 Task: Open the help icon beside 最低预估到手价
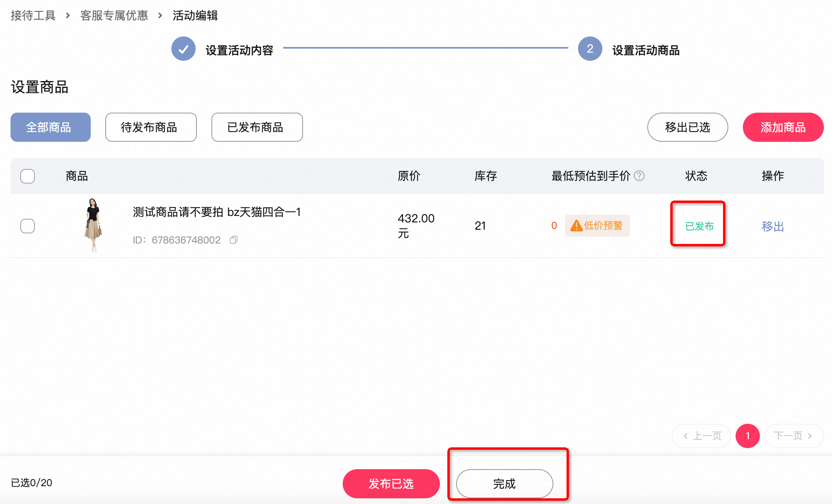coord(639,176)
